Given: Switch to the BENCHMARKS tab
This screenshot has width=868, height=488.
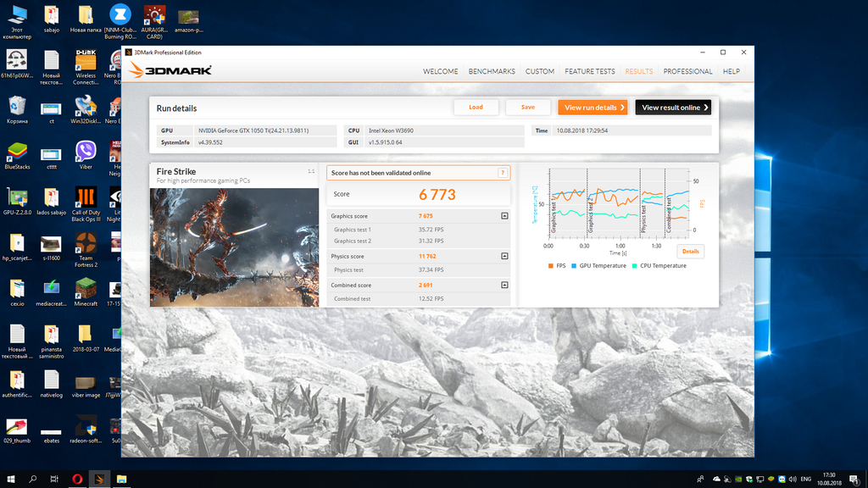Looking at the screenshot, I should (492, 71).
